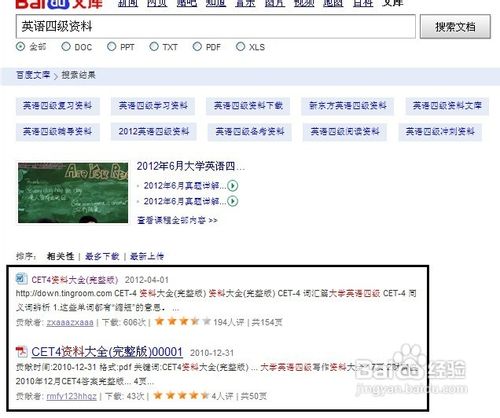Screen dimensions: 500x418
Task: Select the 全部 file type radio button
Action: point(21,47)
